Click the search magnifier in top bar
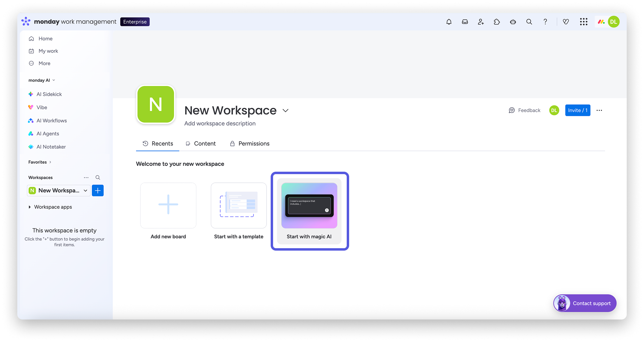The image size is (644, 342). click(x=529, y=22)
